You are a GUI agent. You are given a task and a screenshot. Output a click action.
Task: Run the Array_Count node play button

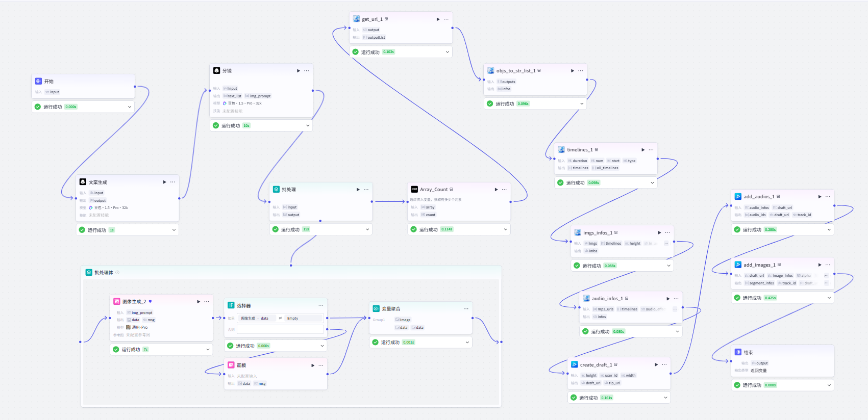click(x=496, y=190)
